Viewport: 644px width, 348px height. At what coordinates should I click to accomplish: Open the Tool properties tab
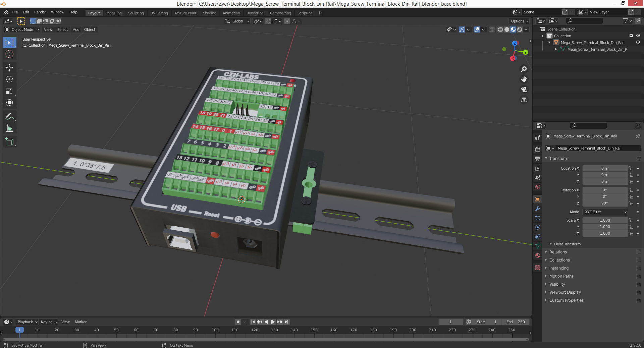[538, 137]
